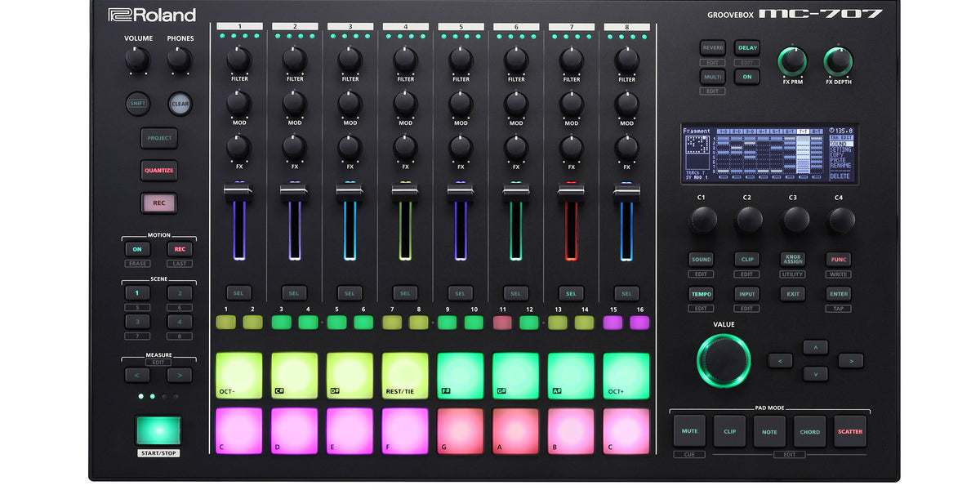Screen dimensions: 980x490
Task: Select the CHORD pad mode
Action: click(809, 431)
